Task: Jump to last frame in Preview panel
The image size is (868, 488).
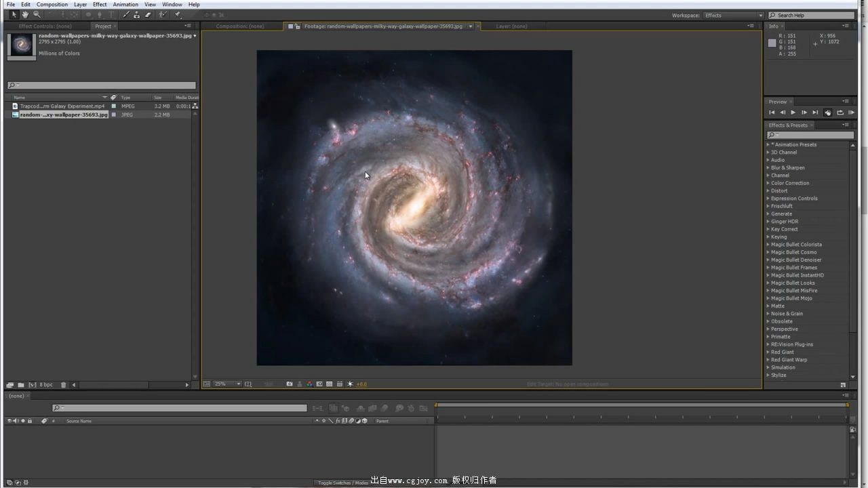Action: [x=815, y=113]
